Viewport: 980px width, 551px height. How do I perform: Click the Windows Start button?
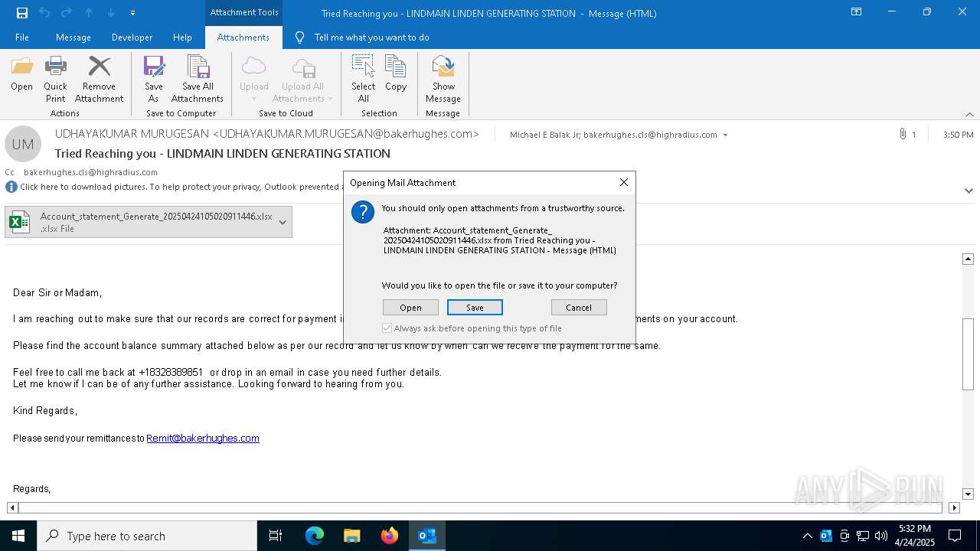(x=18, y=536)
